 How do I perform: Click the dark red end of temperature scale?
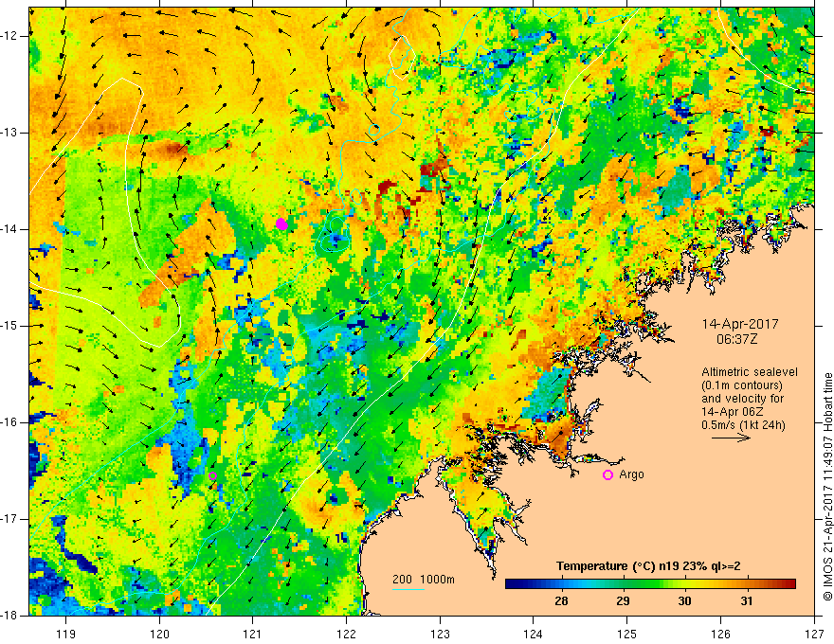[789, 584]
